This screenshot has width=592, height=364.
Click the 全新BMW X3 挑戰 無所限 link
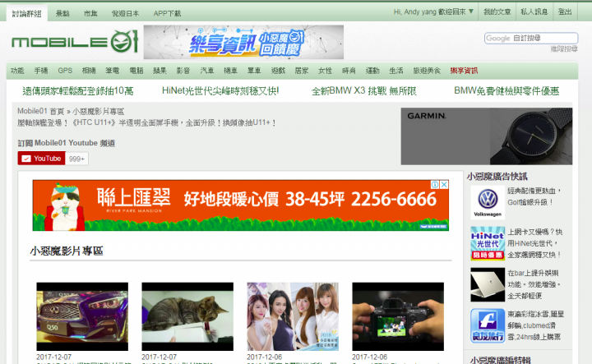[x=364, y=91]
